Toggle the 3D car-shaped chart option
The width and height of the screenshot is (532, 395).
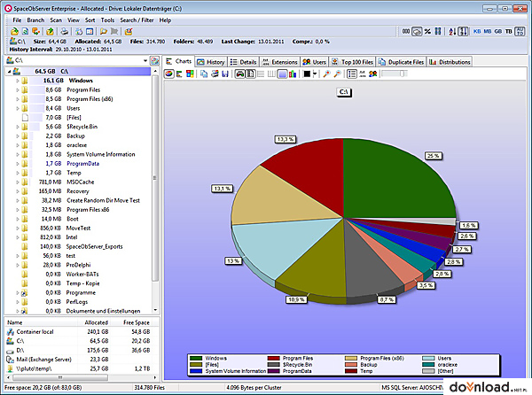click(x=240, y=74)
